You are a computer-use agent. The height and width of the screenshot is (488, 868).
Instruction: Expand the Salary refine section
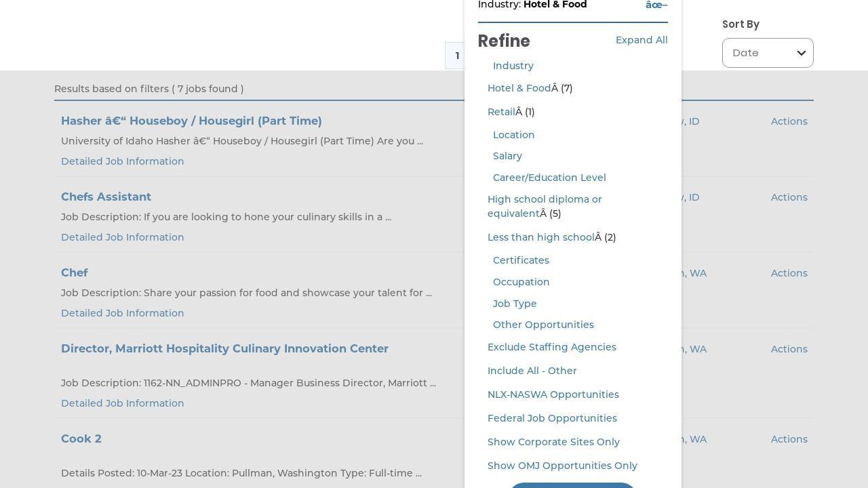[x=507, y=156]
